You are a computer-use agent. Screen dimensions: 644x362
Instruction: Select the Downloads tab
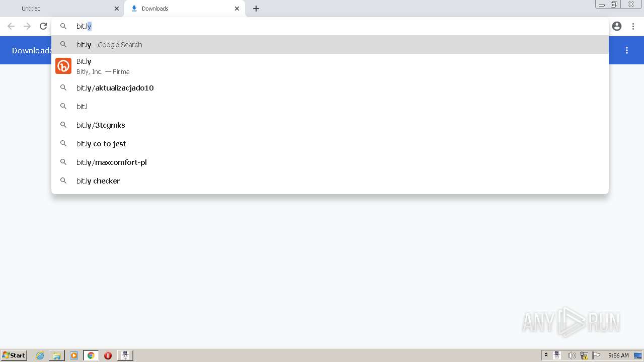[x=184, y=9]
